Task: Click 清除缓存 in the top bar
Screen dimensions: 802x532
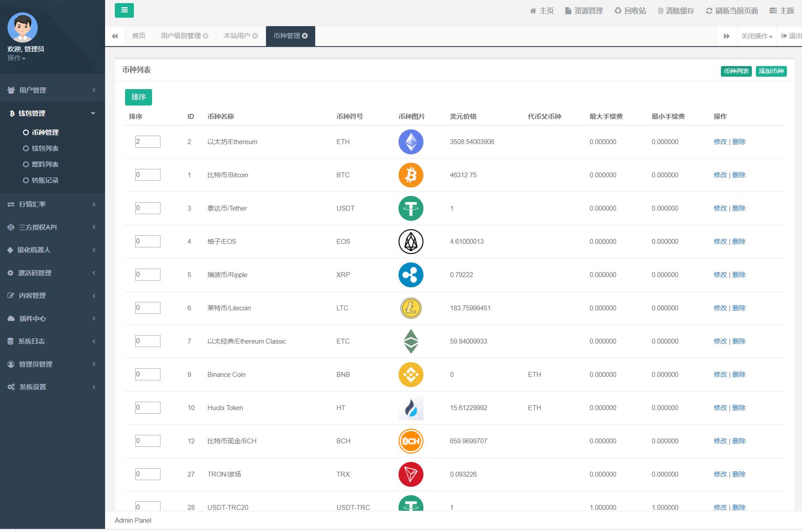Action: pyautogui.click(x=676, y=11)
